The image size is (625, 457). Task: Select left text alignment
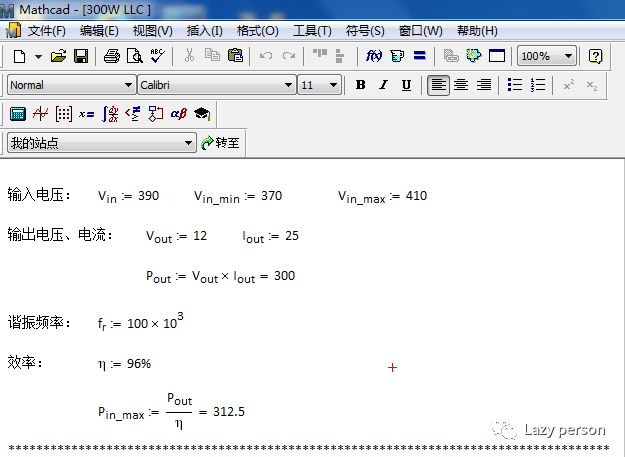[438, 85]
